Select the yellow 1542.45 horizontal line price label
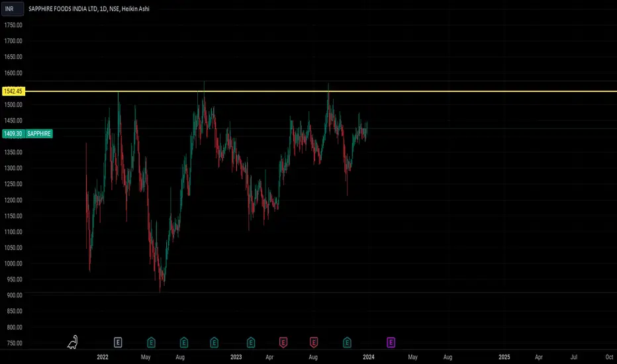The image size is (617, 364). (x=13, y=91)
